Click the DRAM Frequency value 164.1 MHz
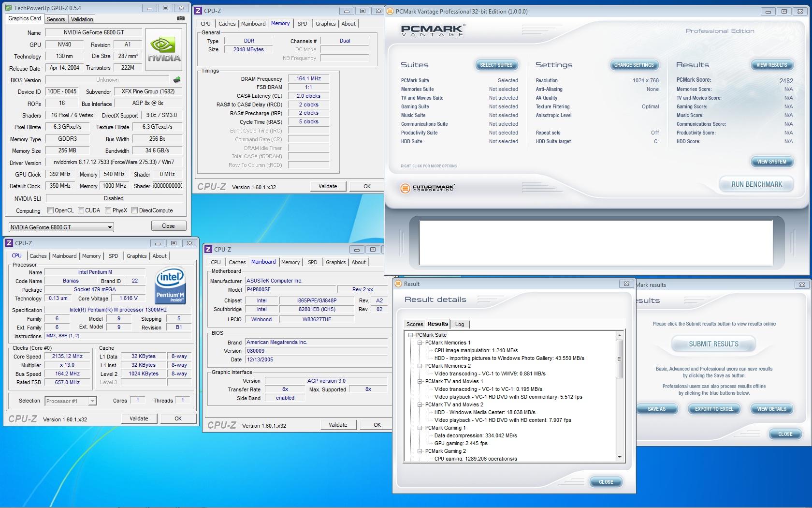This screenshot has width=812, height=508. point(308,78)
